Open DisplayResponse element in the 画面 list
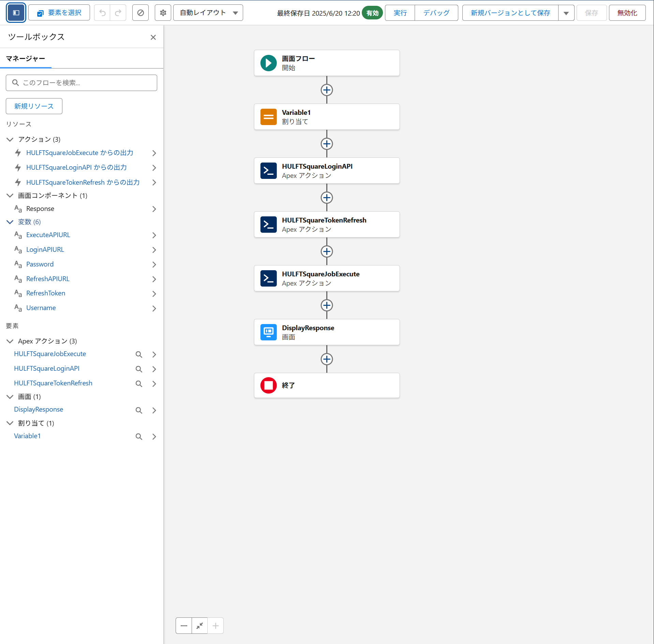The height and width of the screenshot is (644, 654). point(39,410)
